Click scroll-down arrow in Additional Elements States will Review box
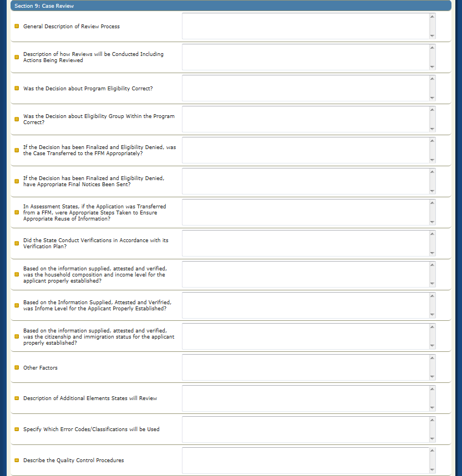Screen dimensions: 462x476 click(x=432, y=408)
